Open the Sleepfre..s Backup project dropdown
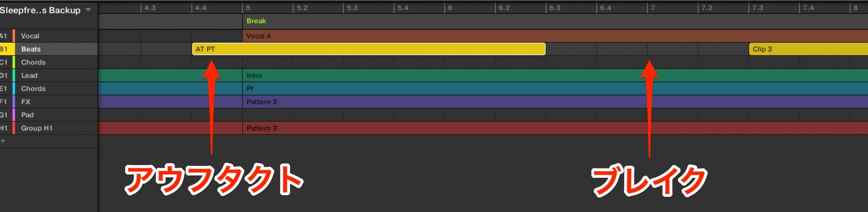 pyautogui.click(x=88, y=10)
